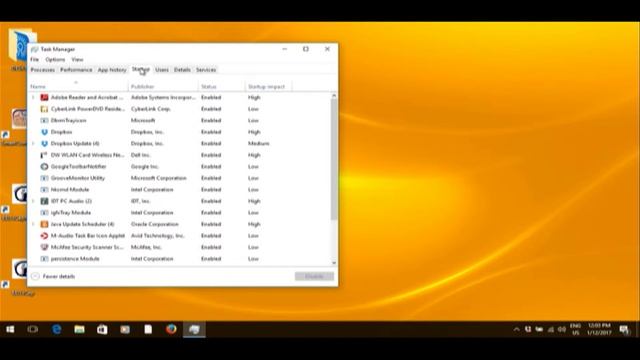This screenshot has height=360, width=640.
Task: Click the IDT PC Audio (2) icon
Action: pyautogui.click(x=44, y=201)
